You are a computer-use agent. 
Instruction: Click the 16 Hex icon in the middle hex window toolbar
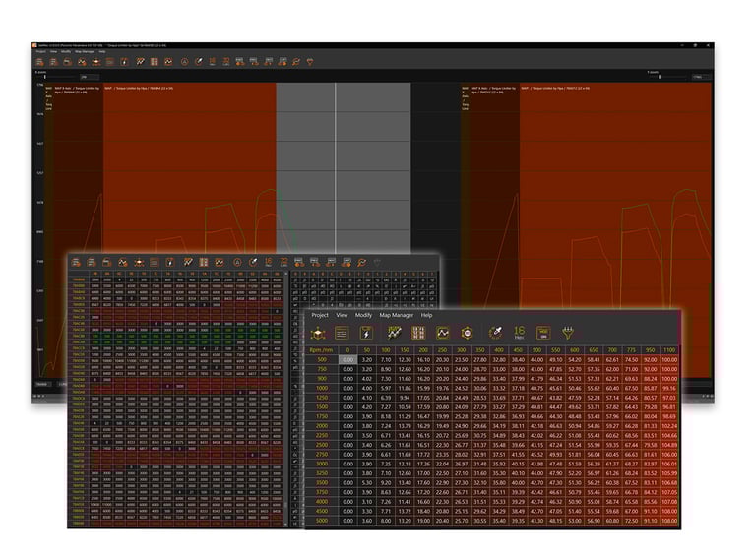coord(268,262)
